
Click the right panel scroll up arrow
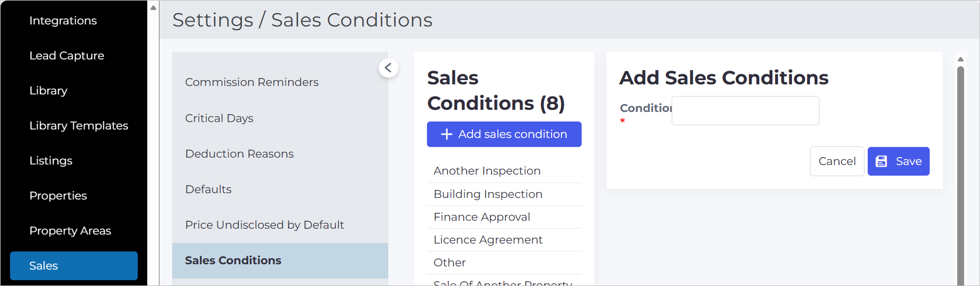(x=960, y=59)
